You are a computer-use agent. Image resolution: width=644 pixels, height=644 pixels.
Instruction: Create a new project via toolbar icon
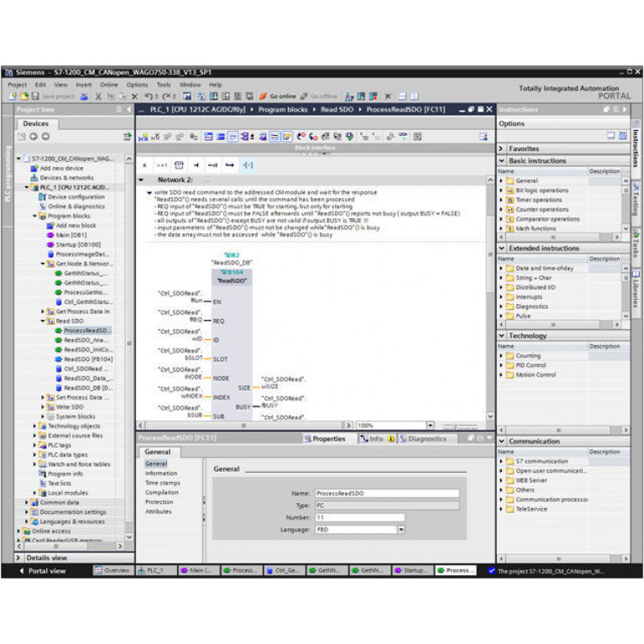coord(13,97)
